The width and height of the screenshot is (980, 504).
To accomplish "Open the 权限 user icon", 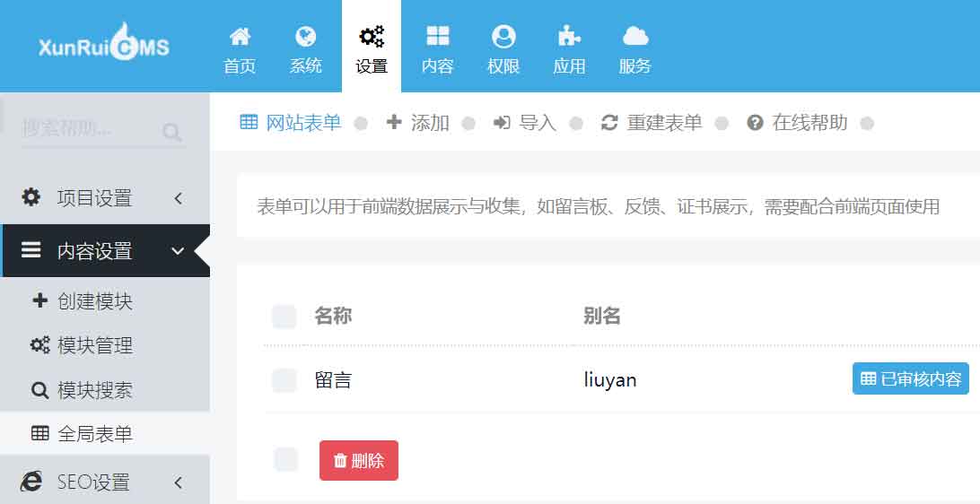I will (503, 37).
